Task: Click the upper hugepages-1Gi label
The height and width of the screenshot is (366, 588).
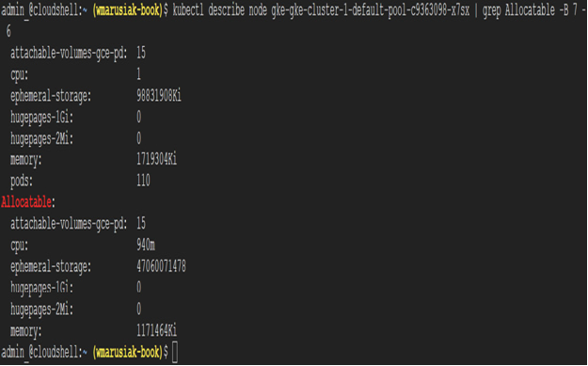Action: [x=41, y=118]
